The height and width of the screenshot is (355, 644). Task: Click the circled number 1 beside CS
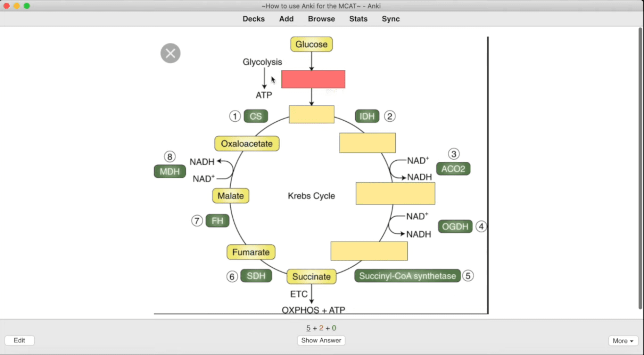coord(235,116)
